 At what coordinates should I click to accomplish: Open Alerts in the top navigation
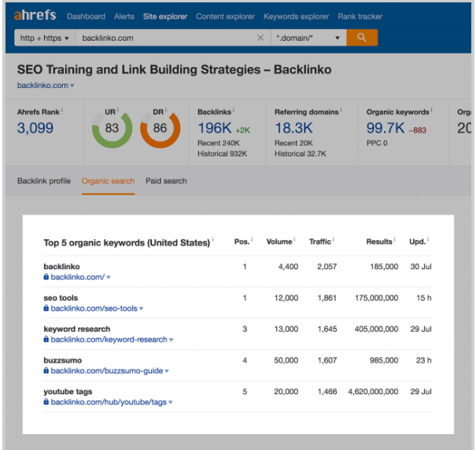point(124,17)
